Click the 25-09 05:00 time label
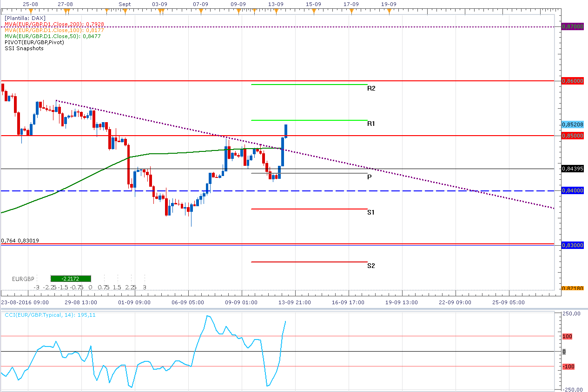 pos(509,302)
